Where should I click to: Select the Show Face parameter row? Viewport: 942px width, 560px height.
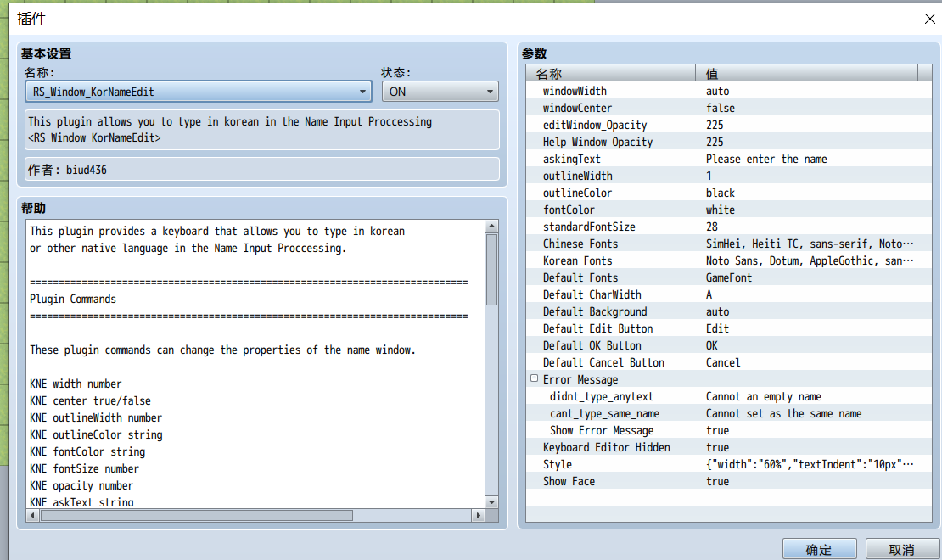tap(729, 481)
